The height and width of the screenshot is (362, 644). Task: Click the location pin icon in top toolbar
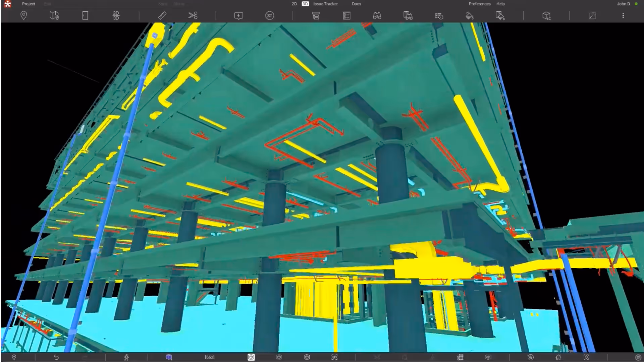point(23,15)
